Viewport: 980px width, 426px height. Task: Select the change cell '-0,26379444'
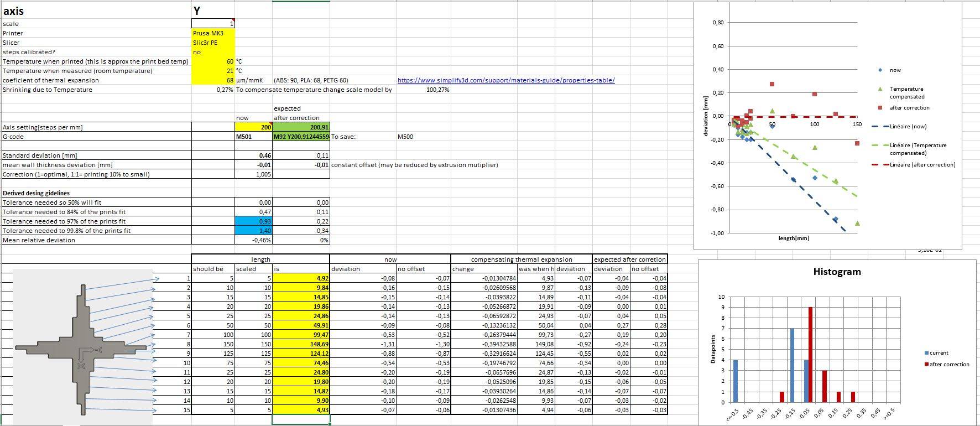tap(484, 335)
